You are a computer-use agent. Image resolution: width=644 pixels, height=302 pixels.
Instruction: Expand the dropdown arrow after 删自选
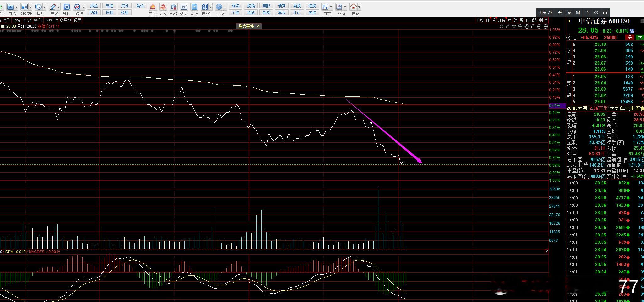pos(546,20)
